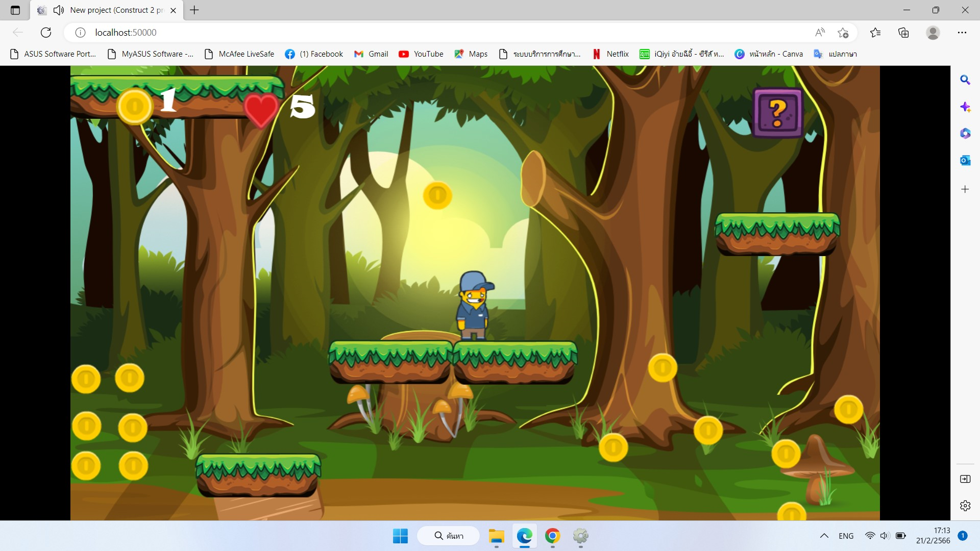Click the coin in front of the sun
Screen dimensions: 980x551
pos(437,195)
